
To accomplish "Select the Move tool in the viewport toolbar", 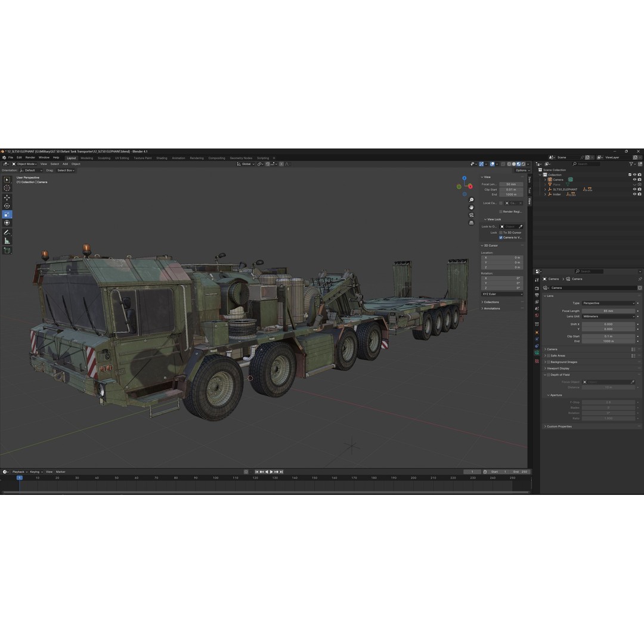I will [7, 198].
